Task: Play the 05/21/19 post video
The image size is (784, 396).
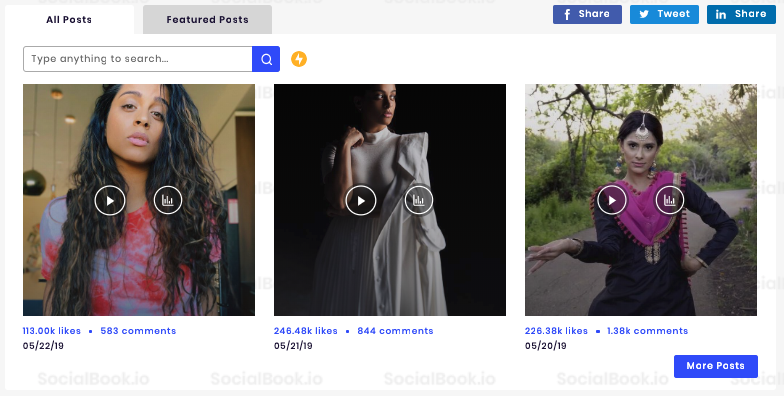Action: [361, 200]
